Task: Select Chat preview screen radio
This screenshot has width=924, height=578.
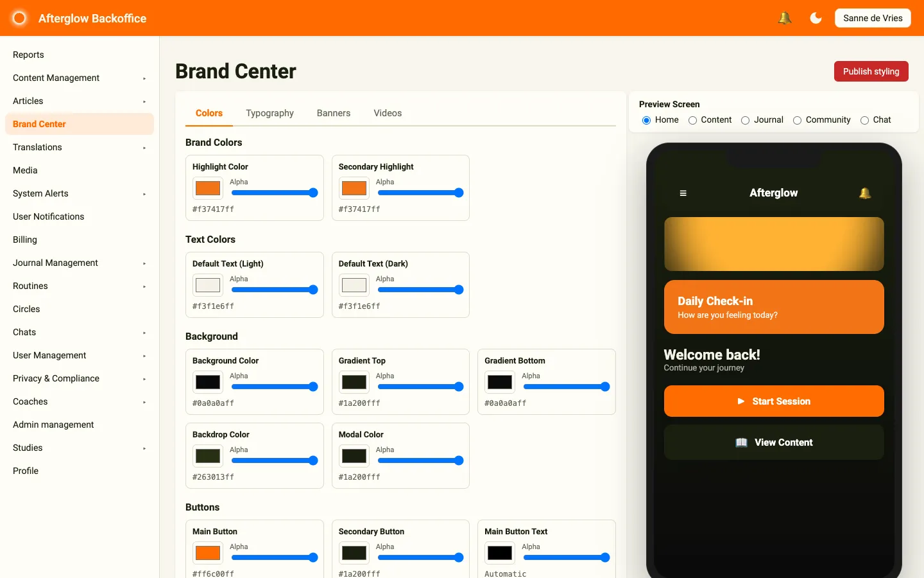Action: pyautogui.click(x=864, y=120)
